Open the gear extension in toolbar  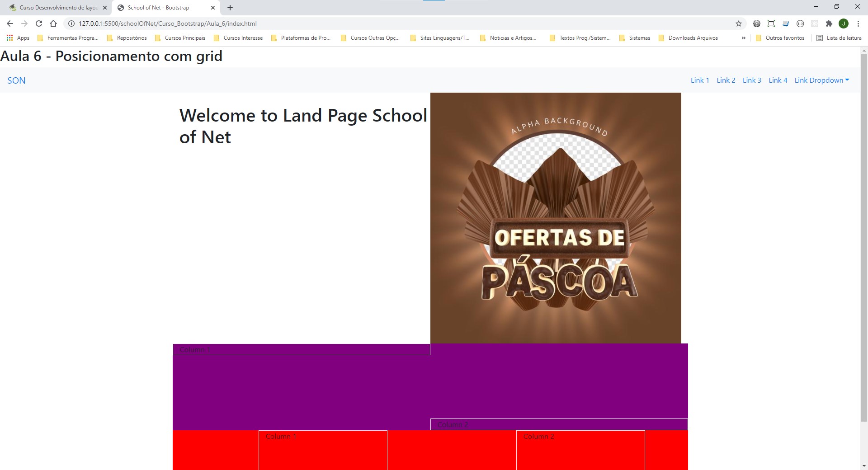(757, 23)
